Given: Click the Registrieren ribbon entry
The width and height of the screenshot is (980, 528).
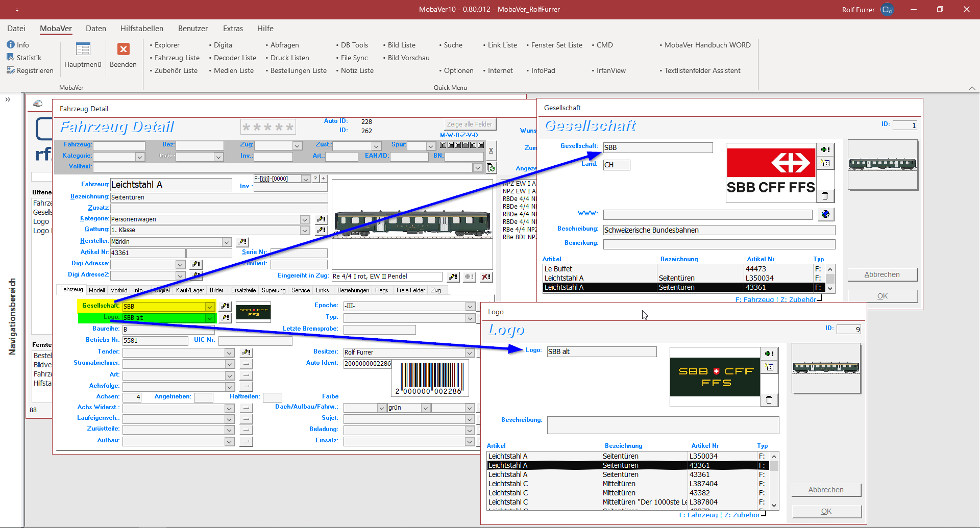Looking at the screenshot, I should [30, 70].
